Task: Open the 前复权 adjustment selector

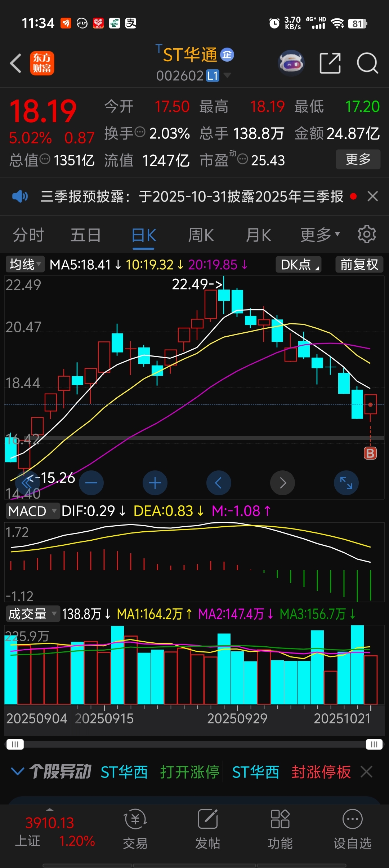Action: click(359, 265)
